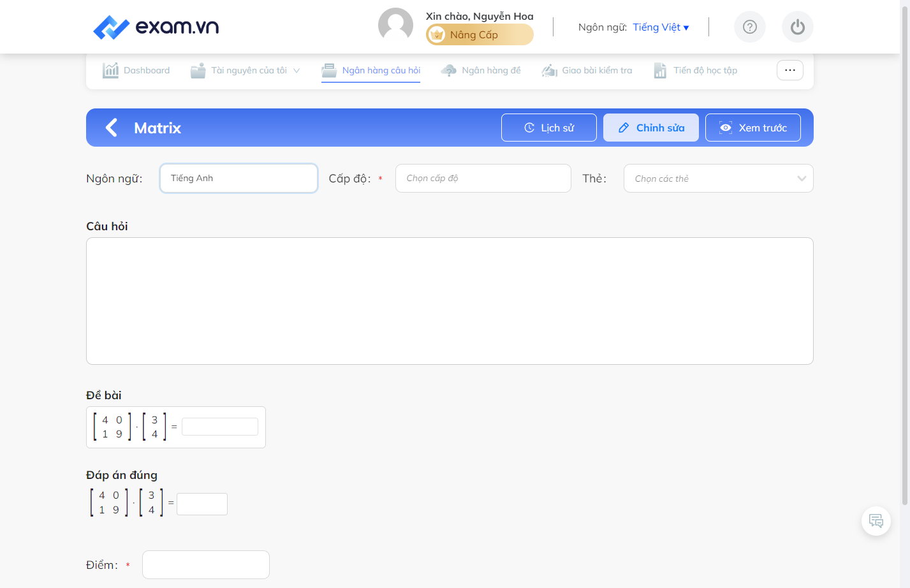Click the Tiến độ học tập report icon
The image size is (910, 588).
pos(661,70)
